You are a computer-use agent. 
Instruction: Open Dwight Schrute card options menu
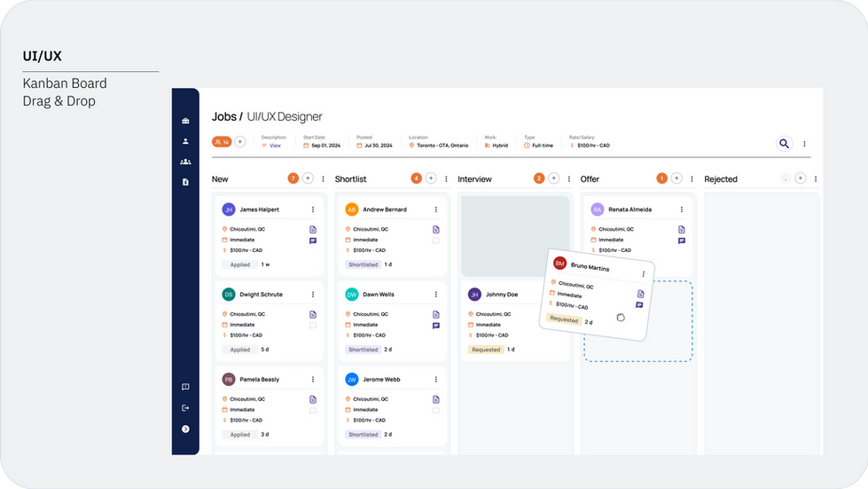tap(313, 295)
